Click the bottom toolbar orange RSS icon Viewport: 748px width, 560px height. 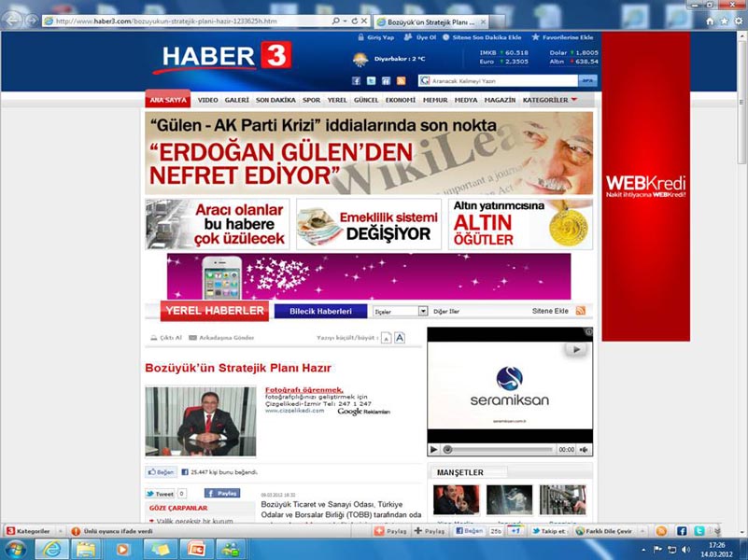pyautogui.click(x=661, y=530)
